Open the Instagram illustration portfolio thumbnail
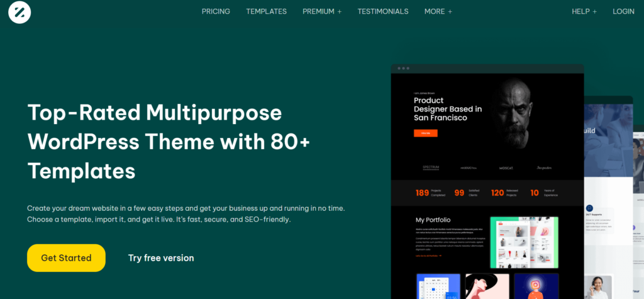The width and height of the screenshot is (644, 299). [x=536, y=286]
